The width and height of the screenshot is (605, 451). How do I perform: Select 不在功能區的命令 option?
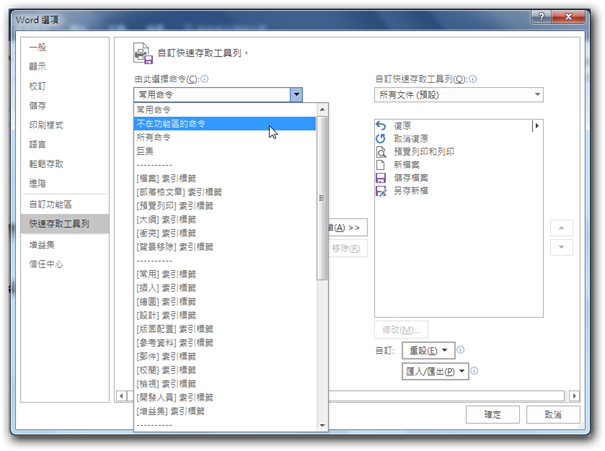225,123
